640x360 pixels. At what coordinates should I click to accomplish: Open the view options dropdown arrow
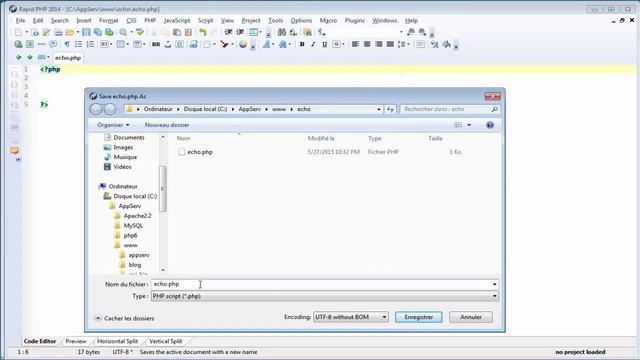click(x=469, y=125)
